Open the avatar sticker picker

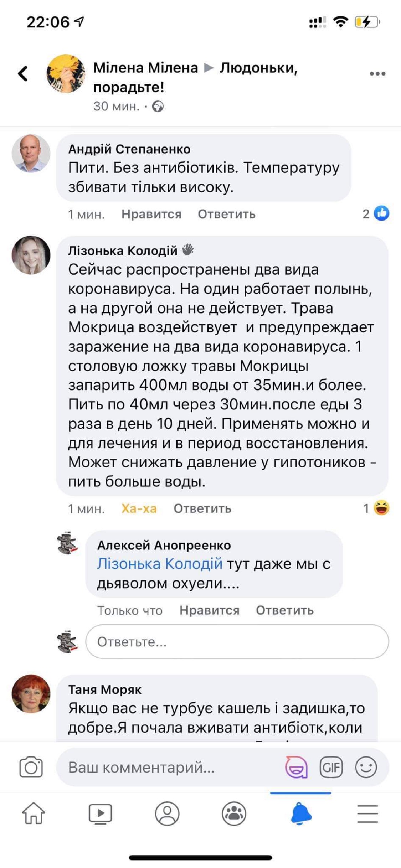296,767
